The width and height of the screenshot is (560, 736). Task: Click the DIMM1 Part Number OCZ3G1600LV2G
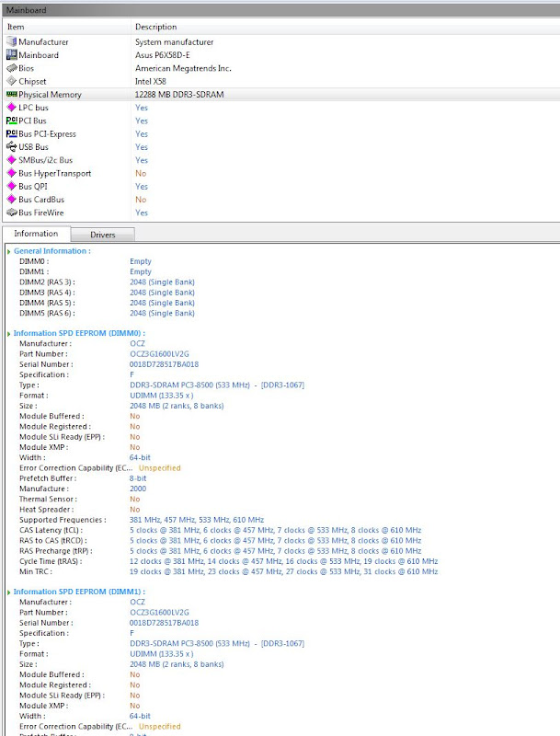pos(159,613)
